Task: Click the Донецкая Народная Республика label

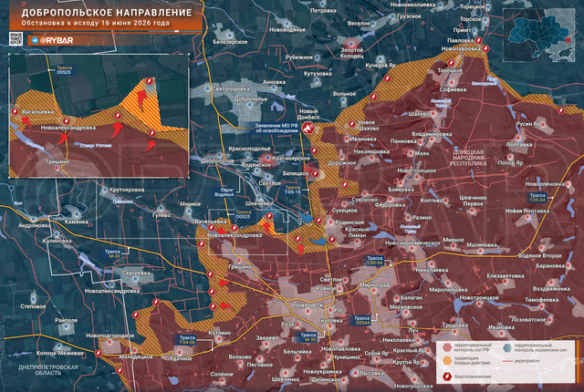Action: coord(468,158)
